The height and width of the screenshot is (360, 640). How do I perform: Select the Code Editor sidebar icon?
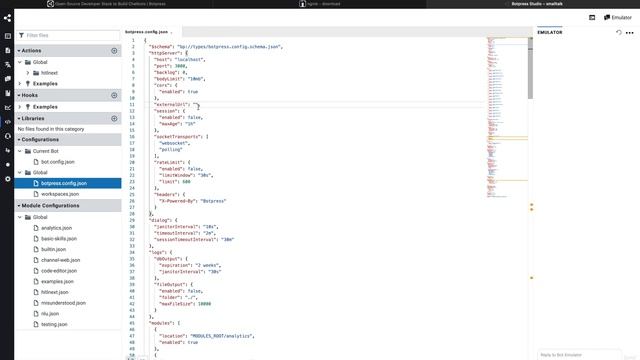(7, 122)
